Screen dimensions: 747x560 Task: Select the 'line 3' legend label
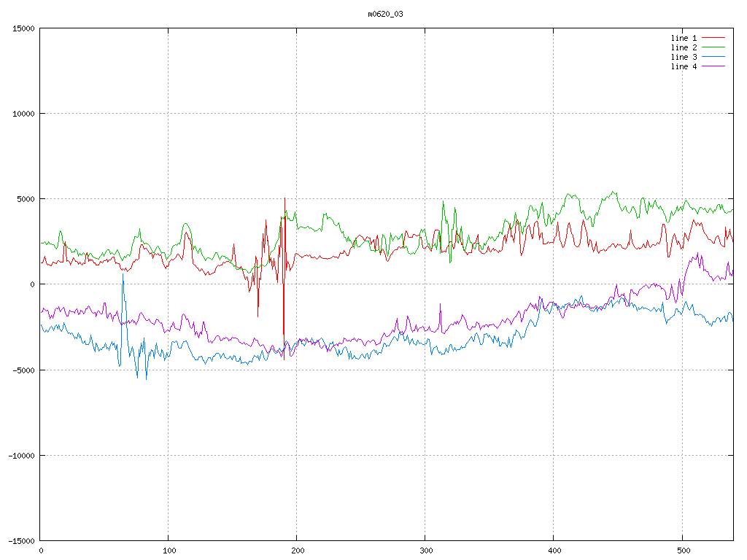point(684,57)
